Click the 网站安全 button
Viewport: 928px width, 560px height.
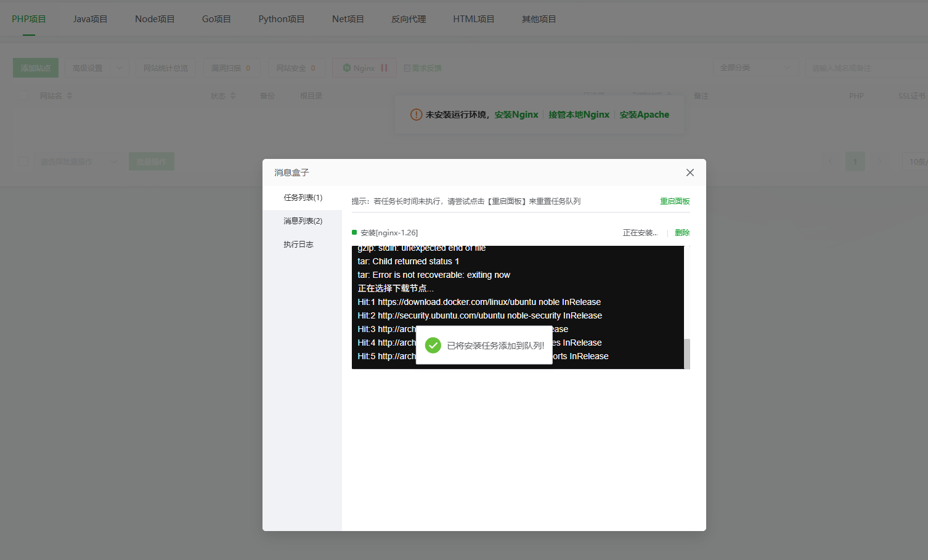tap(296, 68)
